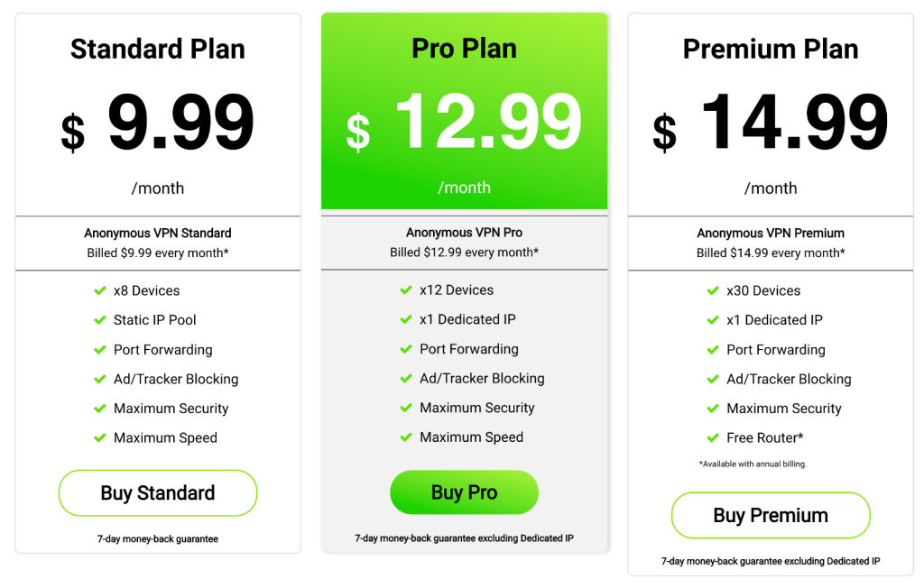Click Billed $12.99 every month text
The height and width of the screenshot is (588, 924).
coord(465,253)
